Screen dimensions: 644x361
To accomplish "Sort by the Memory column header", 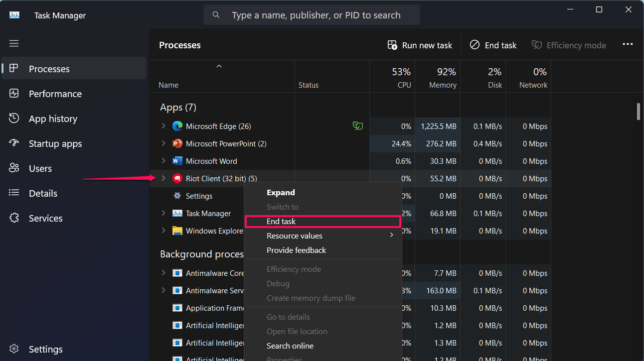I will [438, 77].
